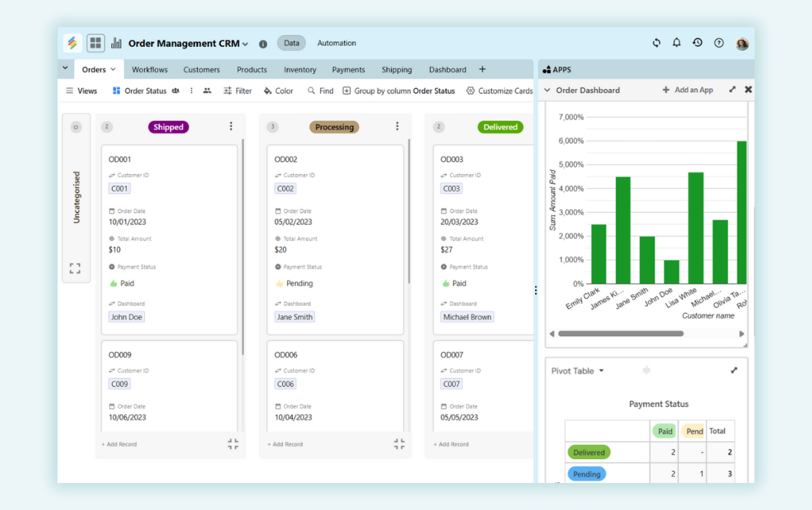Click the info icon next to the CRM title
812x510 pixels.
263,43
